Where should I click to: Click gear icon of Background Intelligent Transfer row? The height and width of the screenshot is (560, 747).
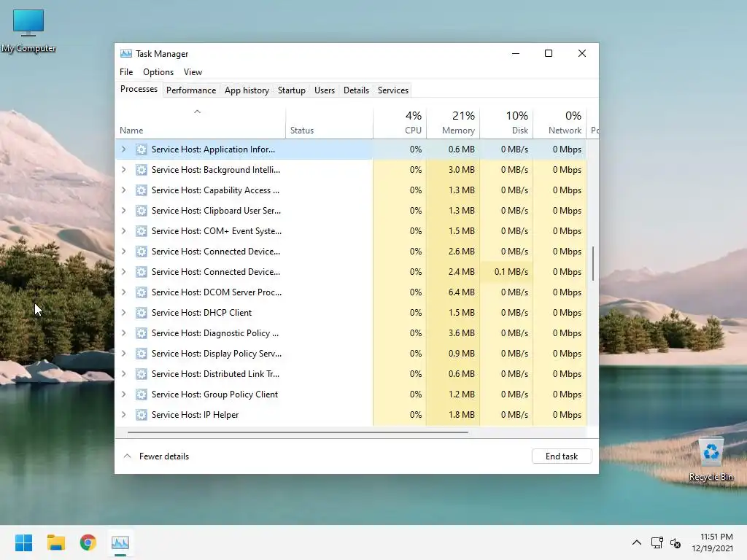click(141, 170)
